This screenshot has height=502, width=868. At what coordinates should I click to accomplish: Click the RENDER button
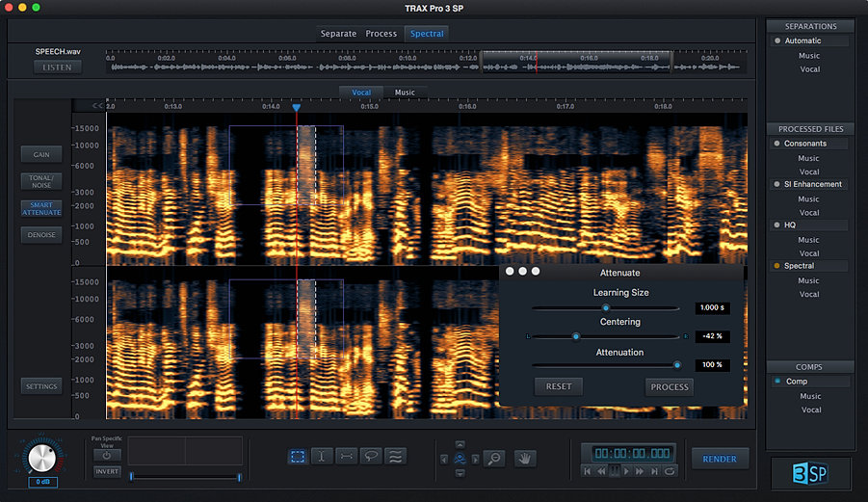[720, 459]
